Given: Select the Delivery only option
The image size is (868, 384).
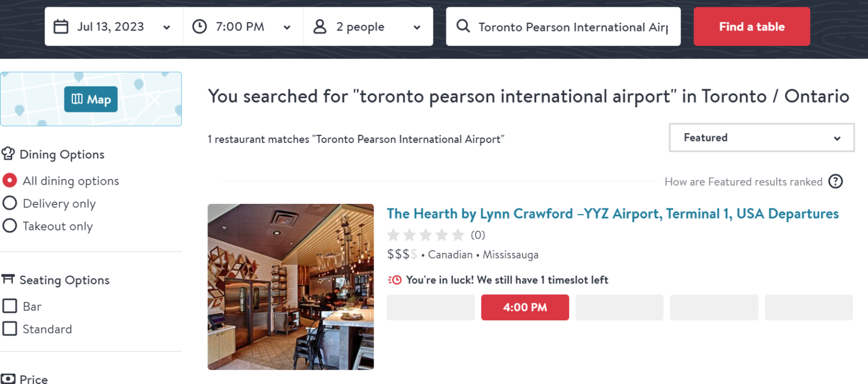Looking at the screenshot, I should [9, 203].
